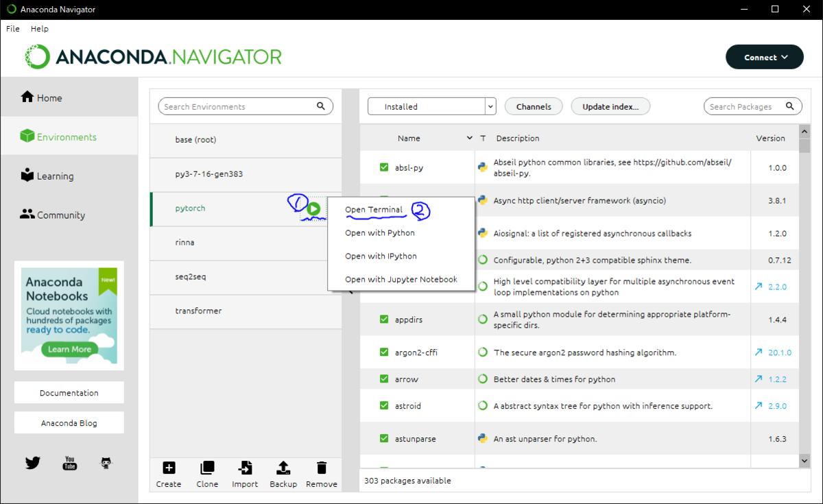Viewport: 823px width, 504px height.
Task: Open the Learning tab
Action: coord(69,176)
